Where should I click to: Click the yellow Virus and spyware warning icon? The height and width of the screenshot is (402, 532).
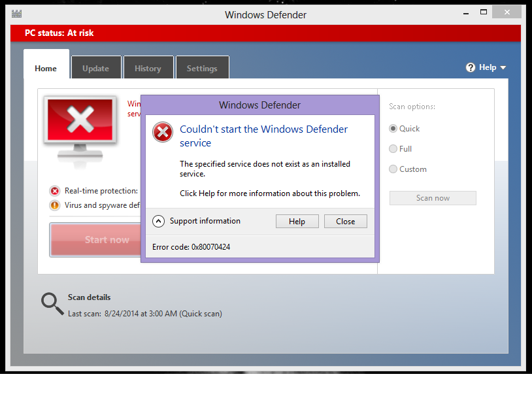(54, 205)
